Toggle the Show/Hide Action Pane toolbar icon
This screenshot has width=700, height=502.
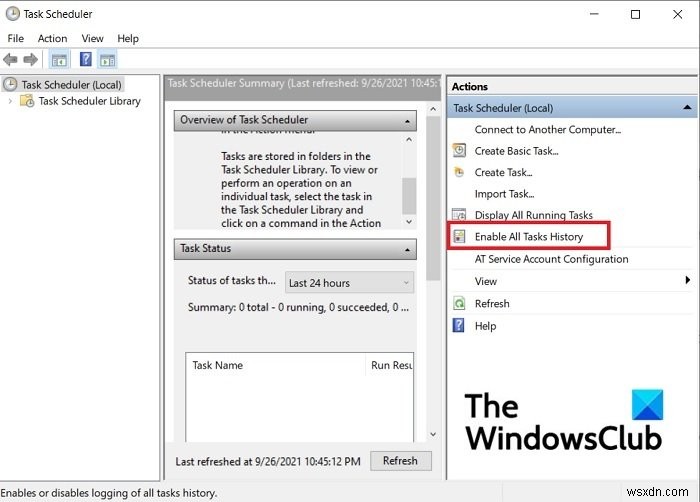[108, 59]
